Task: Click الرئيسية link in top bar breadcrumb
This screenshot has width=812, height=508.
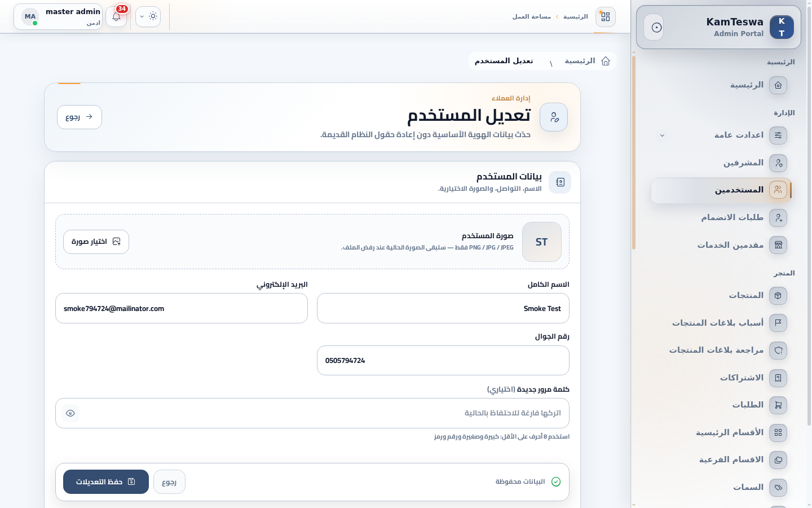Action: point(576,16)
